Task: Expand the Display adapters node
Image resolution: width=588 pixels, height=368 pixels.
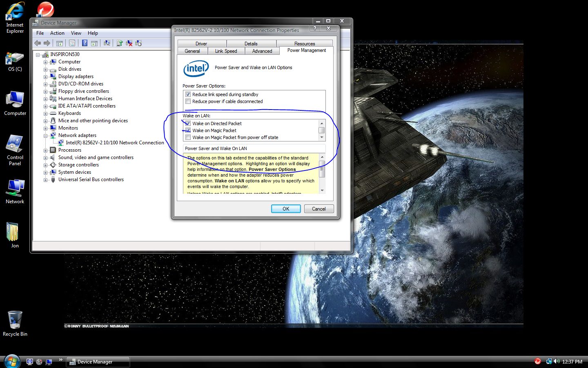Action: [45, 77]
